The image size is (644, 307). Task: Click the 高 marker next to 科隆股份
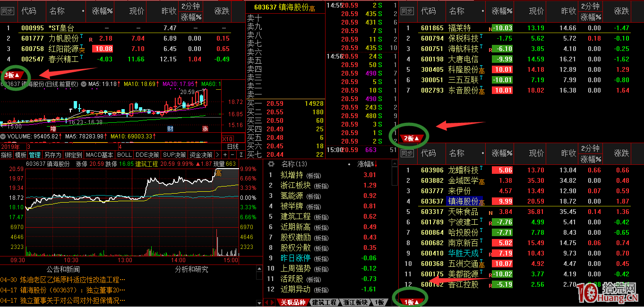(481, 70)
